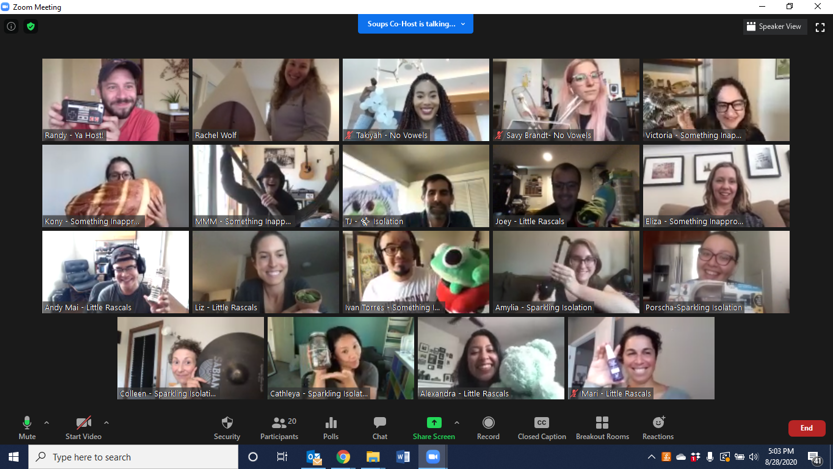Image resolution: width=833 pixels, height=469 pixels.
Task: Expand share options arrow beside Share Screen
Action: pyautogui.click(x=457, y=423)
